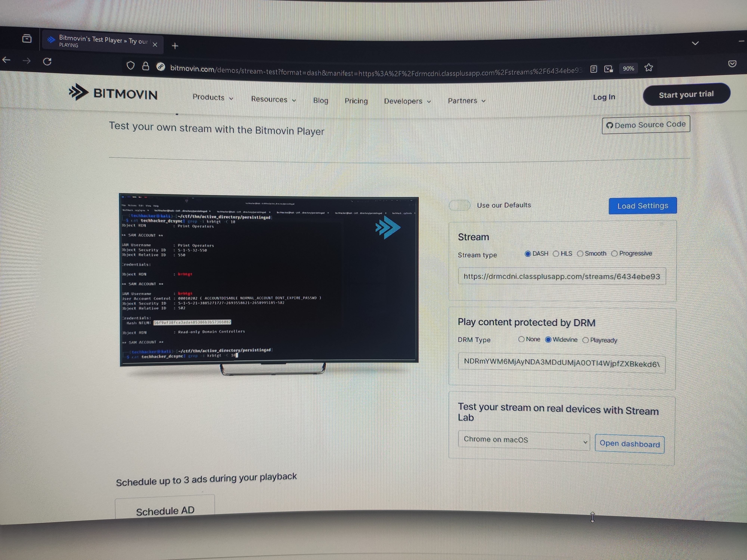Bookmark page with the star icon
Image resolution: width=747 pixels, height=560 pixels.
tap(648, 68)
